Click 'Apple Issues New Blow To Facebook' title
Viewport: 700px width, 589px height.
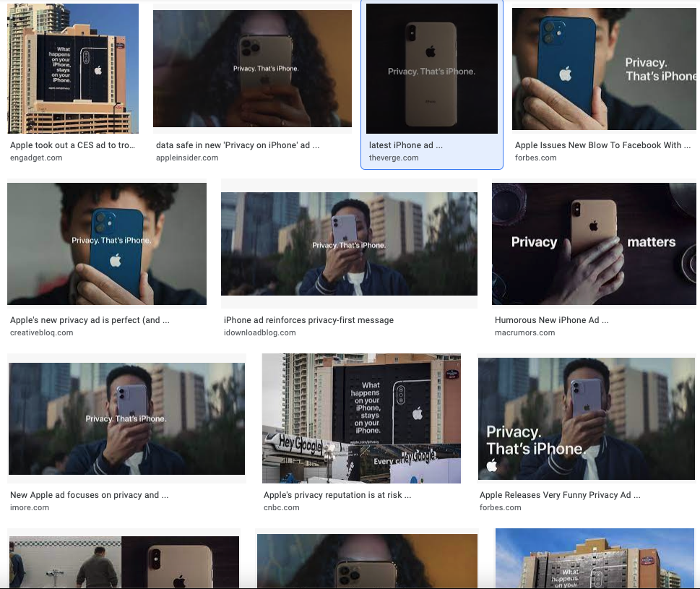pos(602,145)
